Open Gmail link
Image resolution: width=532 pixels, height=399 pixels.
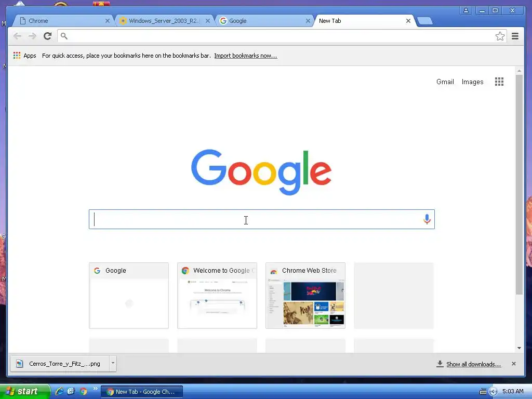click(x=445, y=82)
